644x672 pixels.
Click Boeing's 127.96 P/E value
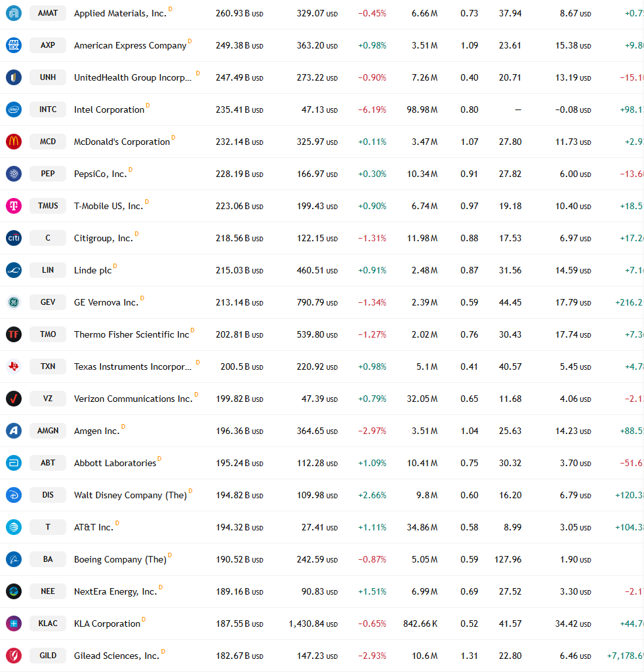[508, 560]
